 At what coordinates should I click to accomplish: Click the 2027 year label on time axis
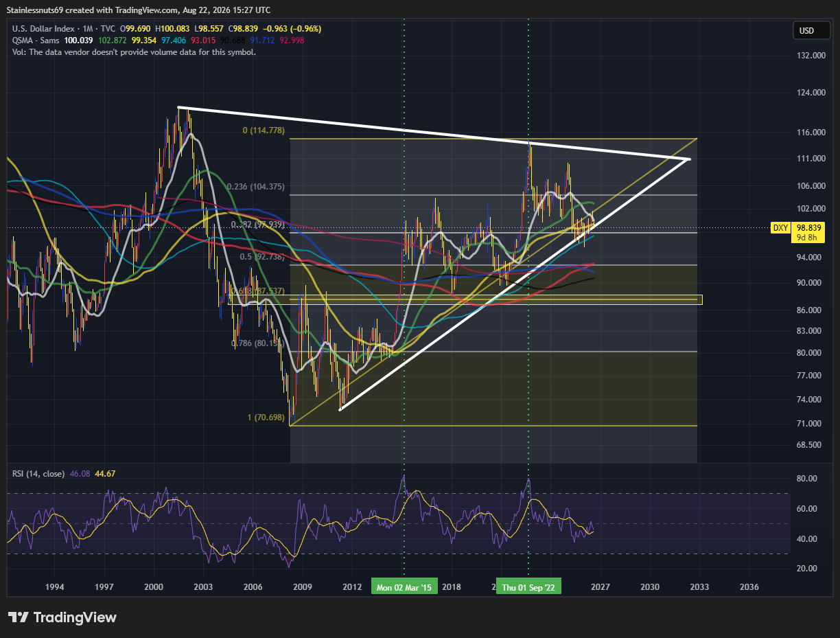click(x=600, y=587)
